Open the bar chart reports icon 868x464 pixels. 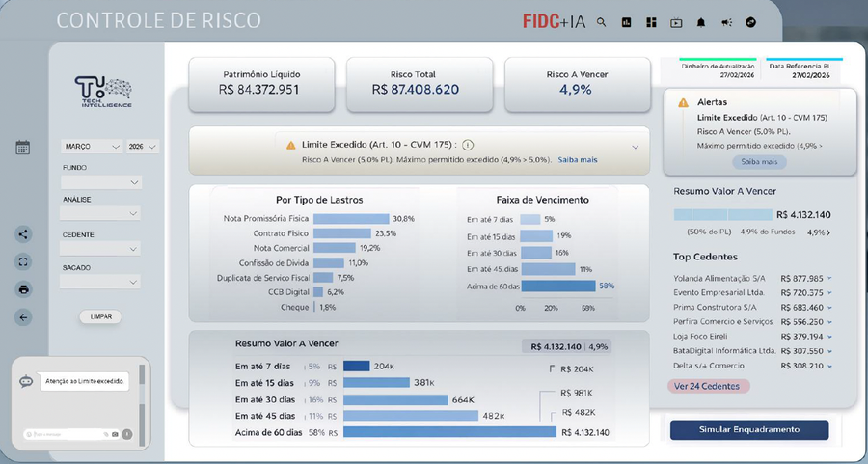pos(626,23)
